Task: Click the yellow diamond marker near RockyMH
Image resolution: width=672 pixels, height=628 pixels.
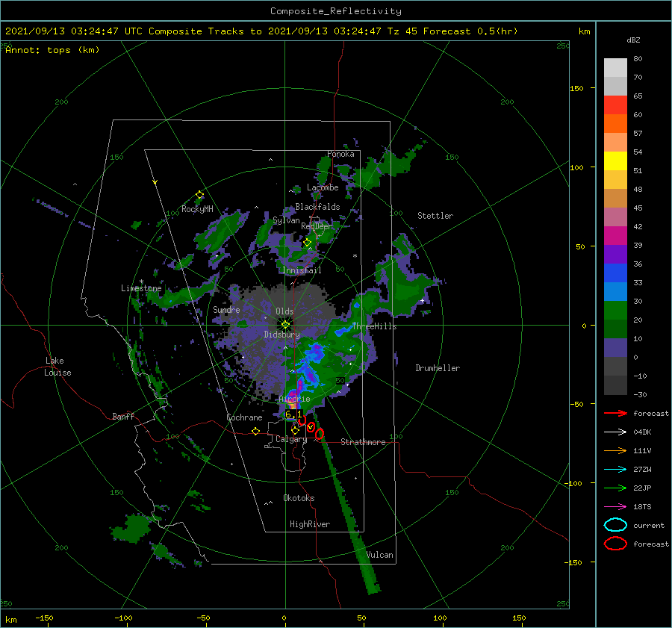Action: tap(199, 195)
